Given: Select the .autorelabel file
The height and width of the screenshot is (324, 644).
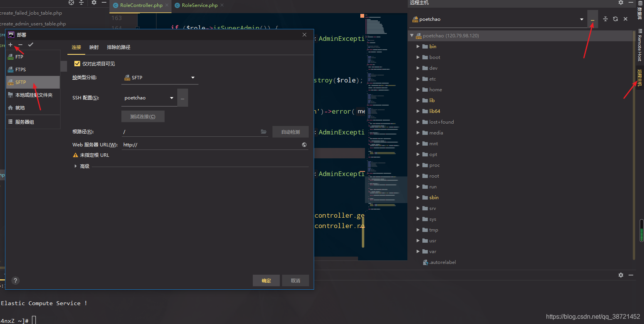Looking at the screenshot, I should tap(442, 262).
